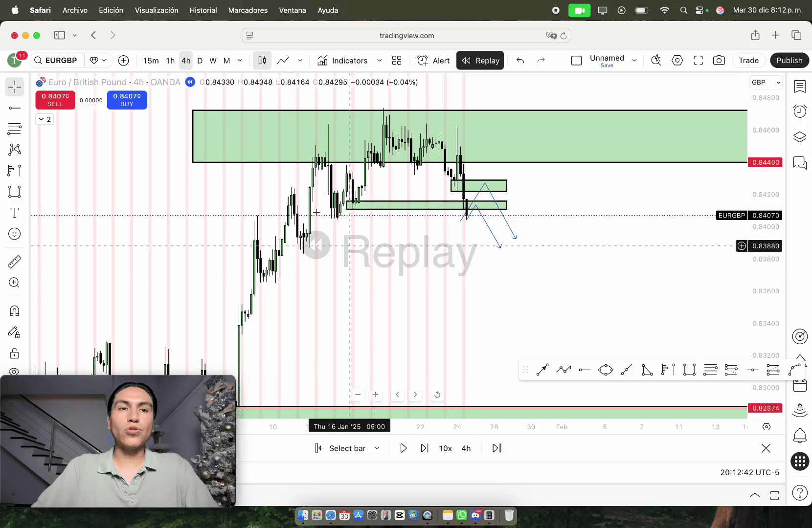Click the Publish button
Image resolution: width=812 pixels, height=528 pixels.
point(789,61)
